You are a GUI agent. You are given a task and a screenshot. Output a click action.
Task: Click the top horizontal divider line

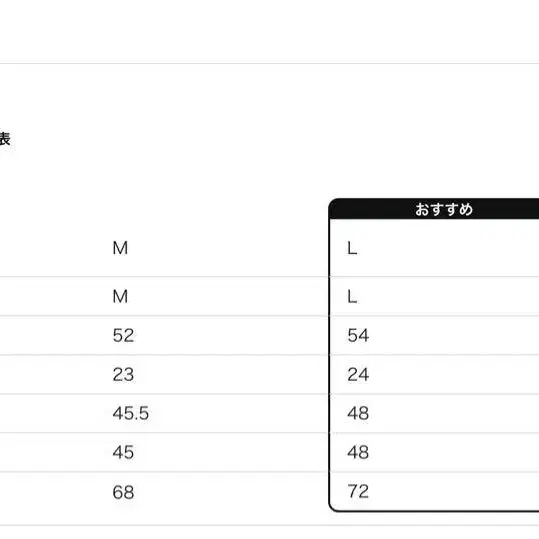tap(270, 63)
